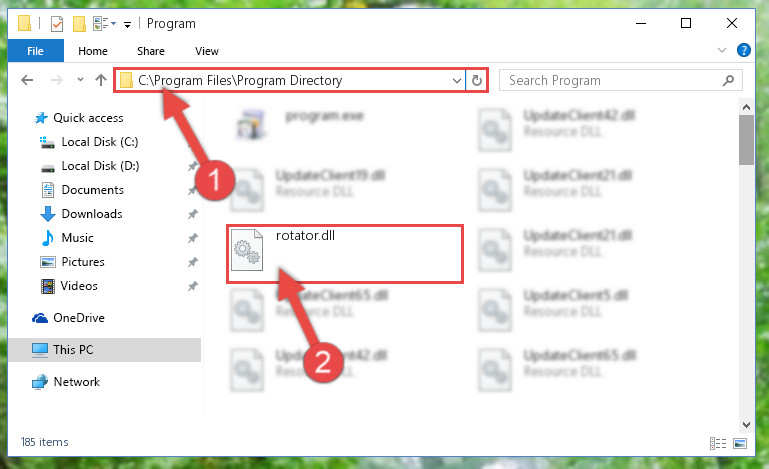Click the Refresh button in the address bar
The image size is (769, 469).
click(x=476, y=80)
